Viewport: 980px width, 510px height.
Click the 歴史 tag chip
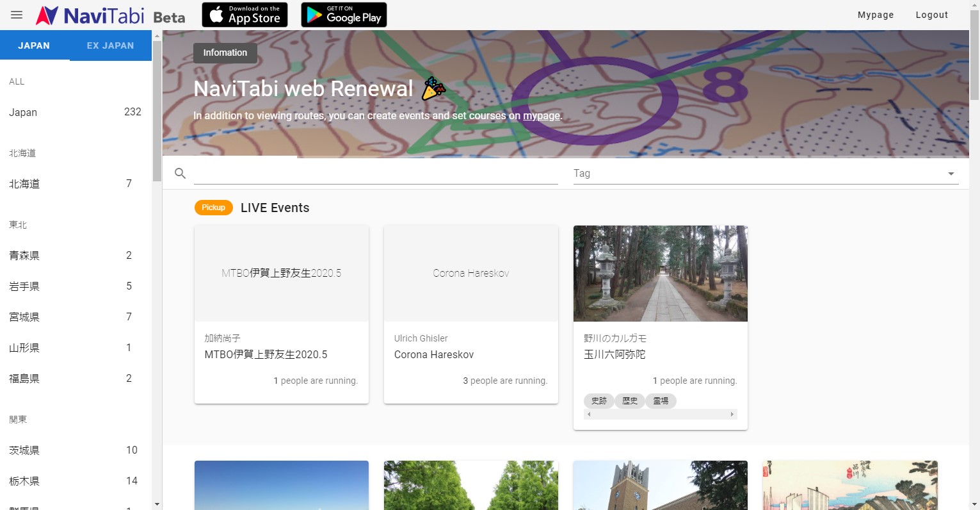point(630,401)
